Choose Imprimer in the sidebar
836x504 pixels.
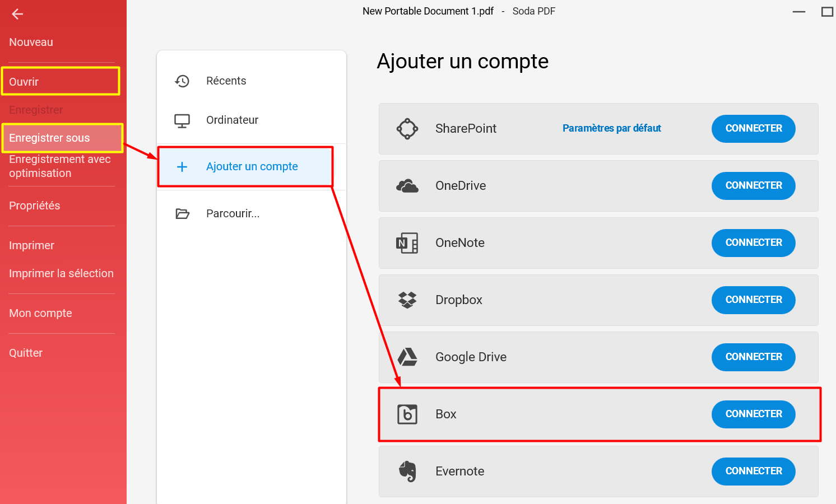[31, 245]
